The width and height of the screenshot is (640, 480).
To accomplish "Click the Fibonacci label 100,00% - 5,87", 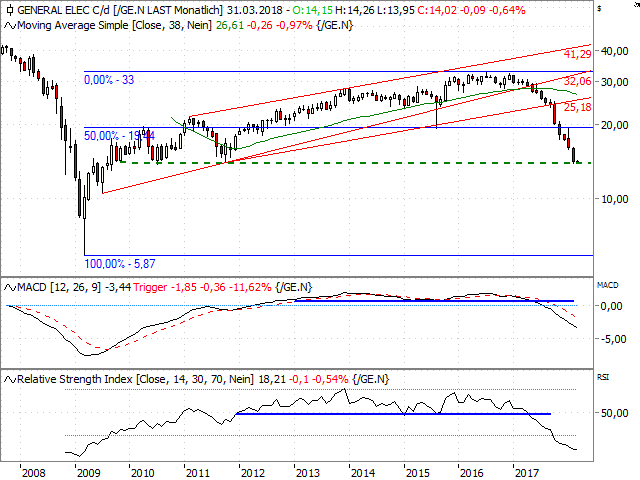I will pos(120,264).
